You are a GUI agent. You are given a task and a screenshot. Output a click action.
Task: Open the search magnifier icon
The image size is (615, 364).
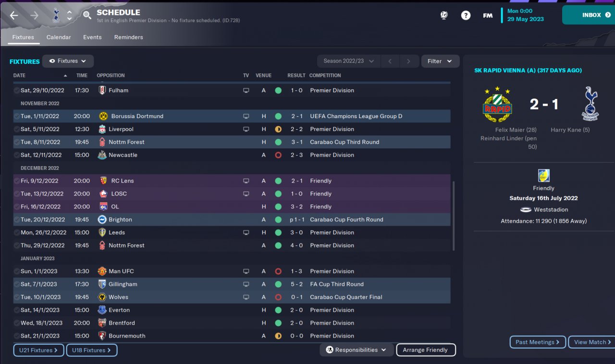pyautogui.click(x=87, y=15)
